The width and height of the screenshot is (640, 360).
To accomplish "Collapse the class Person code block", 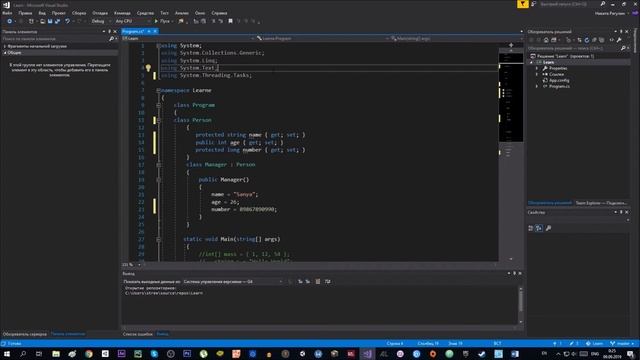I will click(x=158, y=120).
